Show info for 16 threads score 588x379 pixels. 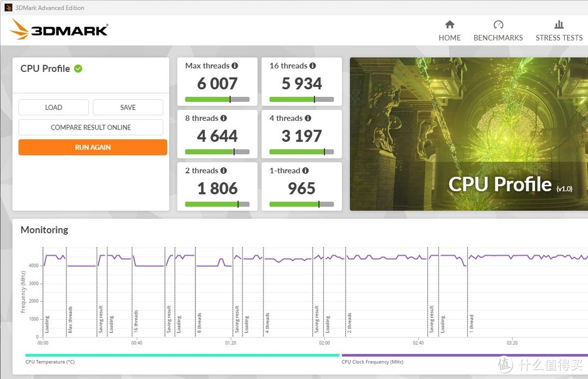click(313, 66)
